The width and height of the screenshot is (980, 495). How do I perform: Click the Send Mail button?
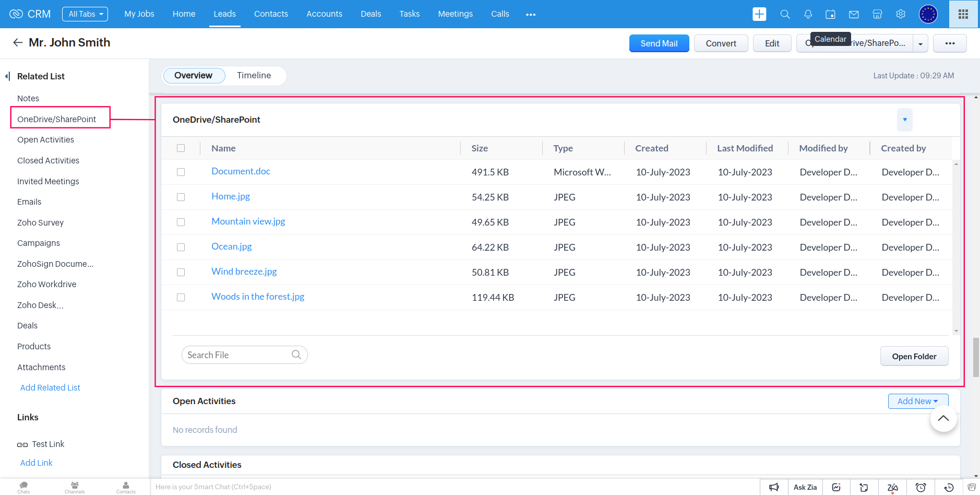click(659, 43)
